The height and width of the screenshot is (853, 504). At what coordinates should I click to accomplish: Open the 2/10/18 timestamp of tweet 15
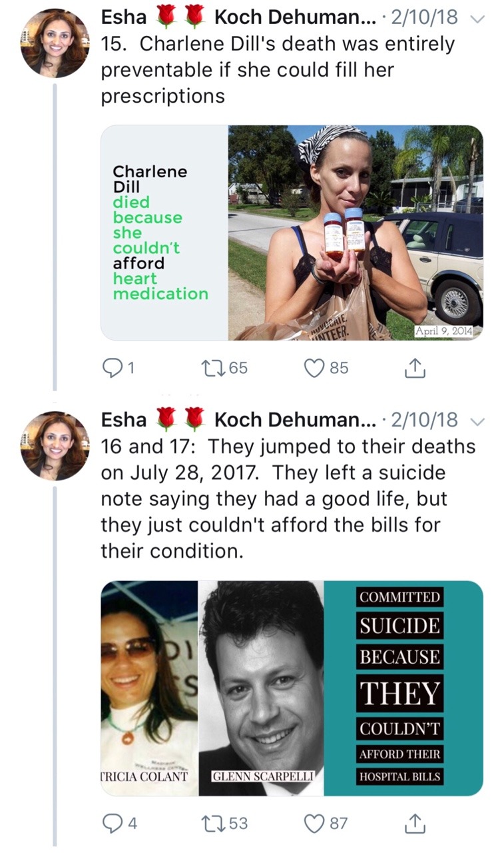pos(425,18)
